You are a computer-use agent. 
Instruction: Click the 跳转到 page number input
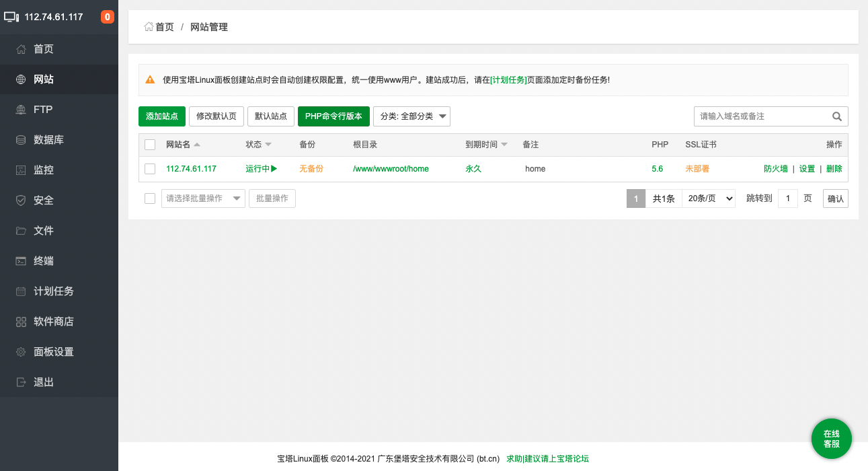click(x=788, y=198)
